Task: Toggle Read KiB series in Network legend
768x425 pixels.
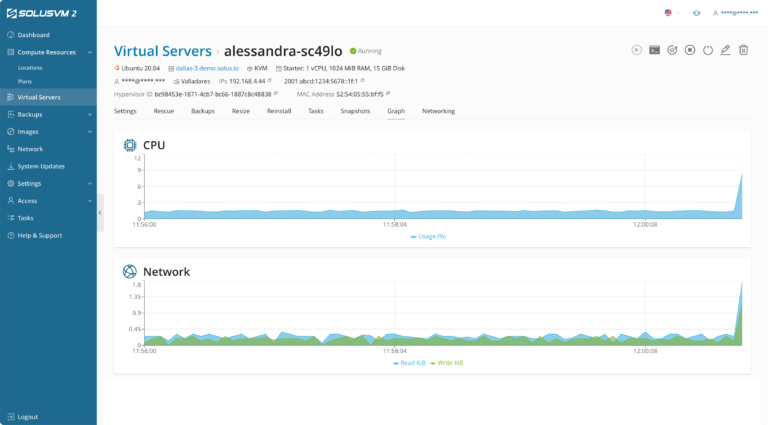Action: point(410,363)
